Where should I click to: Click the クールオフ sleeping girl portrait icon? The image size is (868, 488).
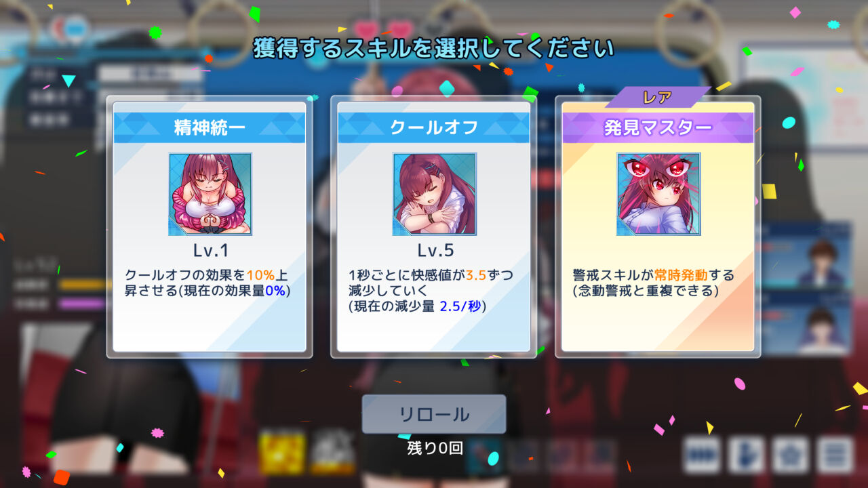(435, 194)
